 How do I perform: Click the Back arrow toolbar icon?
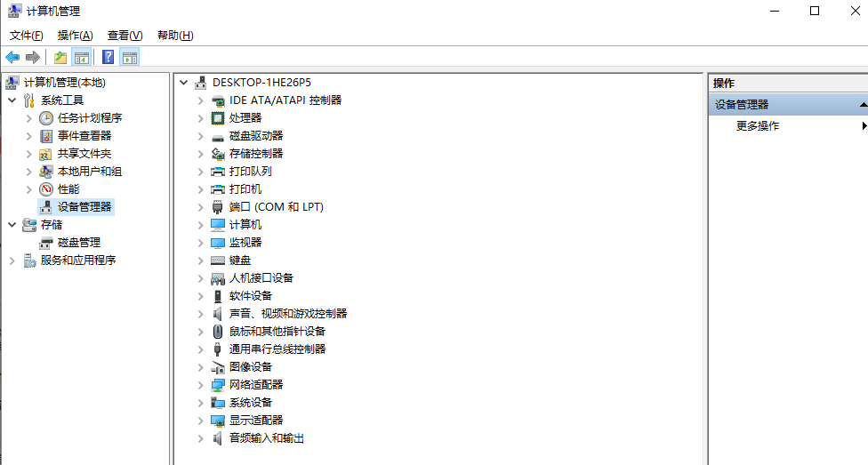12,57
